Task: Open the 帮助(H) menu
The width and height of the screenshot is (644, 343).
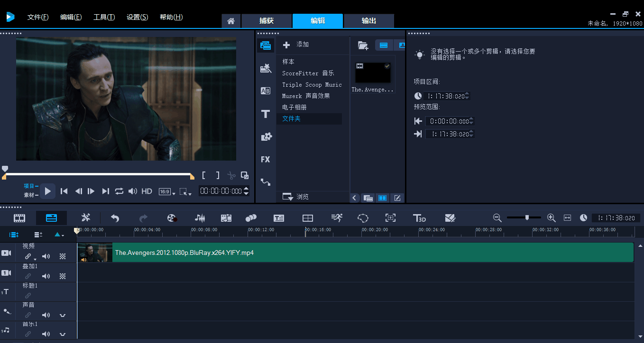Action: [x=171, y=17]
